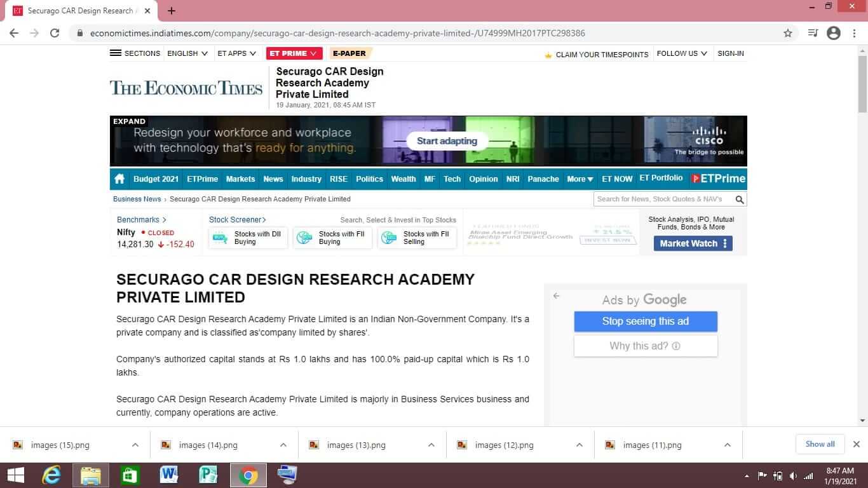Image resolution: width=868 pixels, height=488 pixels.
Task: Expand the ET Apps dropdown
Action: [236, 53]
